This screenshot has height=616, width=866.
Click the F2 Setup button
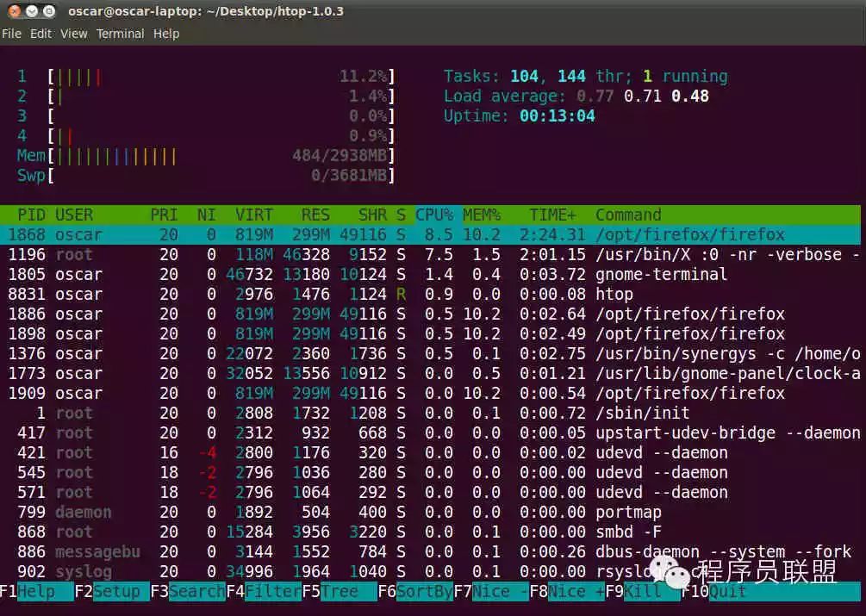pyautogui.click(x=112, y=592)
